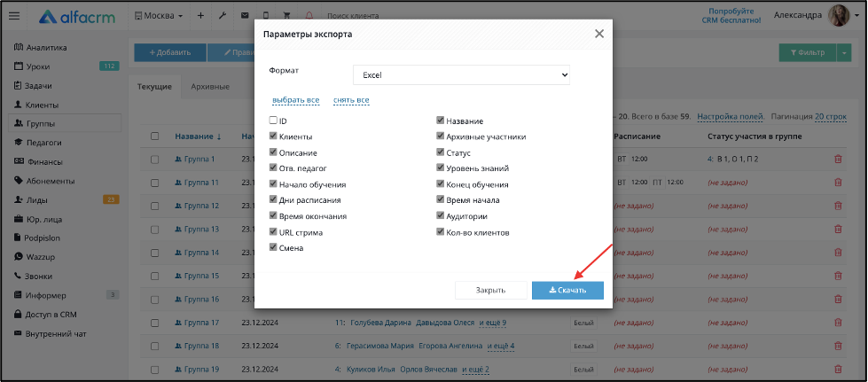Screen dimensions: 868x382
Task: Toggle the Кол-во клиентов checkbox
Action: coord(440,232)
